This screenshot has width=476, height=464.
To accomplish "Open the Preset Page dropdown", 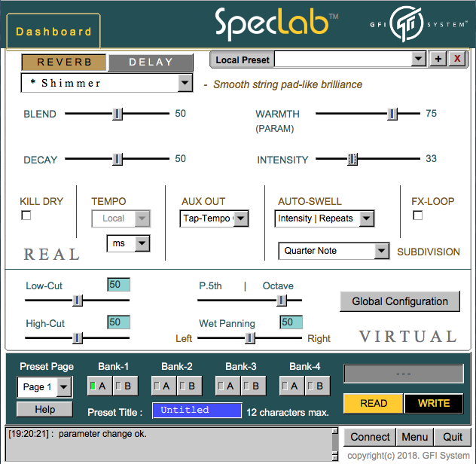I will (44, 387).
